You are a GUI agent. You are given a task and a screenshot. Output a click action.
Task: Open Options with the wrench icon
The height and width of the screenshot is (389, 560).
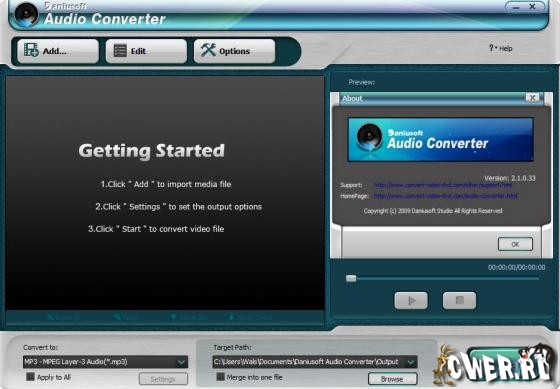(234, 51)
